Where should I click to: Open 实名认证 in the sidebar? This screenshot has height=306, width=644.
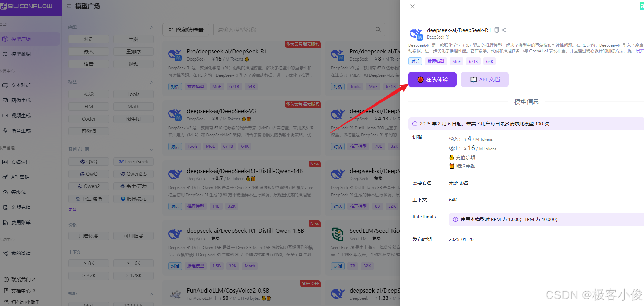point(30,162)
